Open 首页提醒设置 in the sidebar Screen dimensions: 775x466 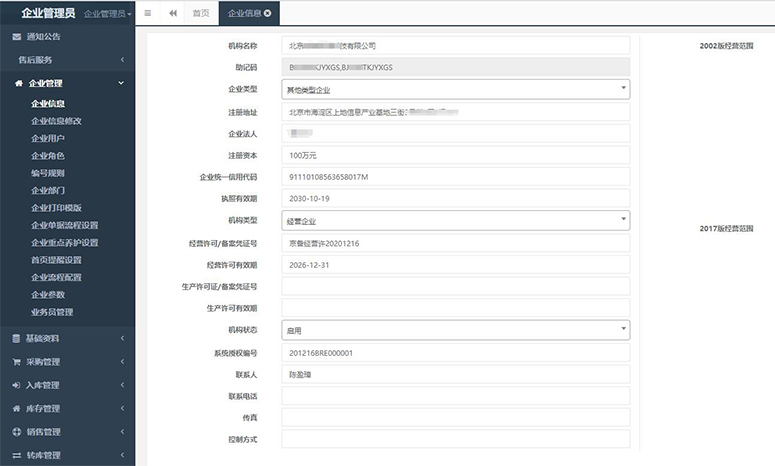[56, 260]
